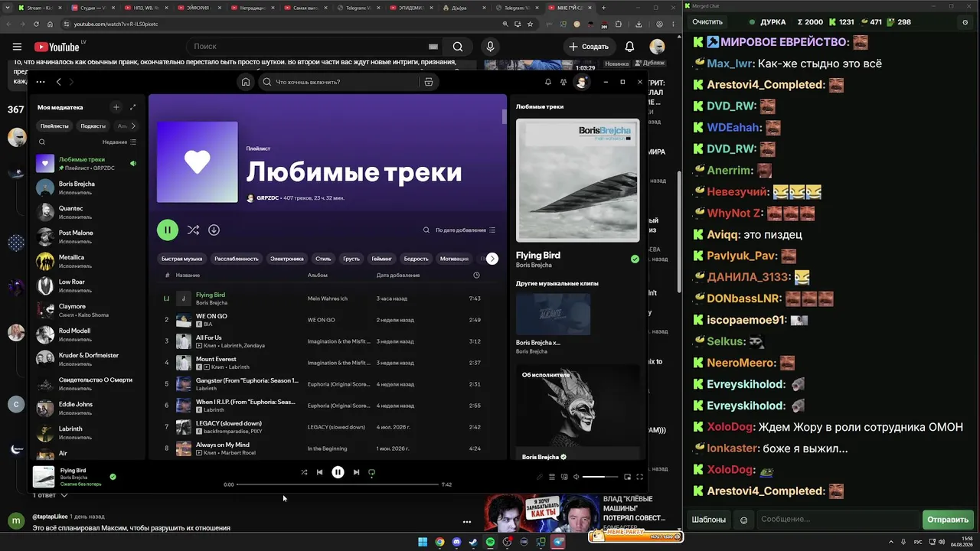Toggle the saved checkmark beside Flying Bird in the player bar

113,477
